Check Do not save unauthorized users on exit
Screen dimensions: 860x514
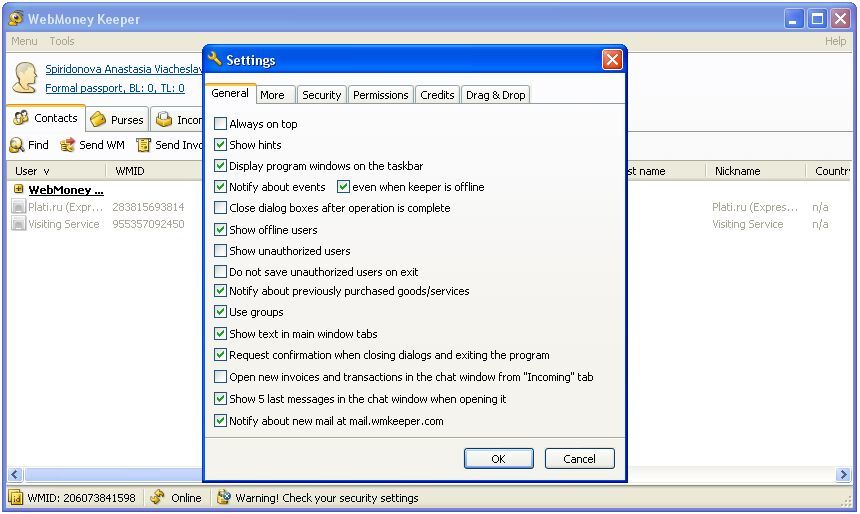coord(220,272)
